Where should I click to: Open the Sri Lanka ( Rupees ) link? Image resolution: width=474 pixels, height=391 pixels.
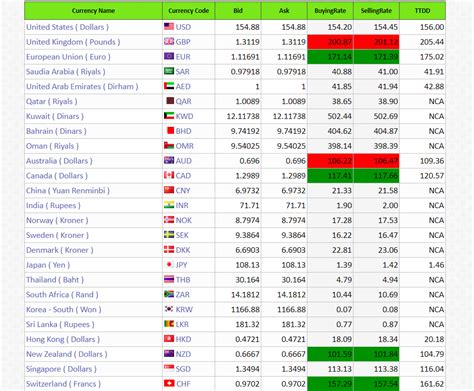(60, 324)
